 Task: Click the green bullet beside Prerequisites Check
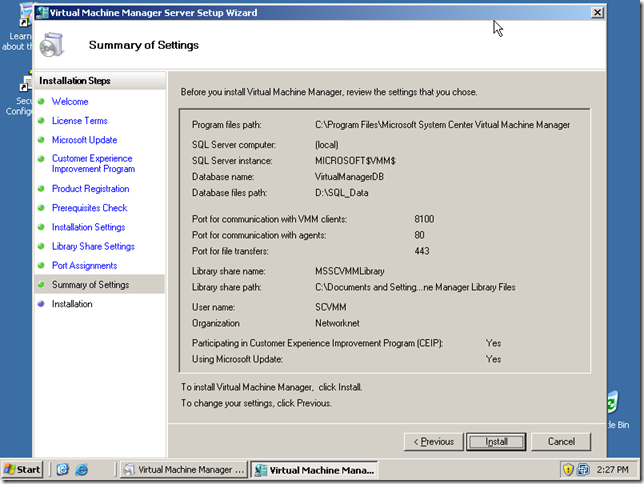tap(41, 208)
